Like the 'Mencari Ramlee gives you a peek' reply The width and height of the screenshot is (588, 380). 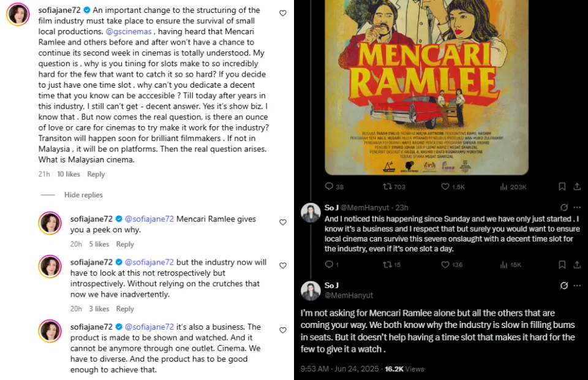click(x=283, y=222)
